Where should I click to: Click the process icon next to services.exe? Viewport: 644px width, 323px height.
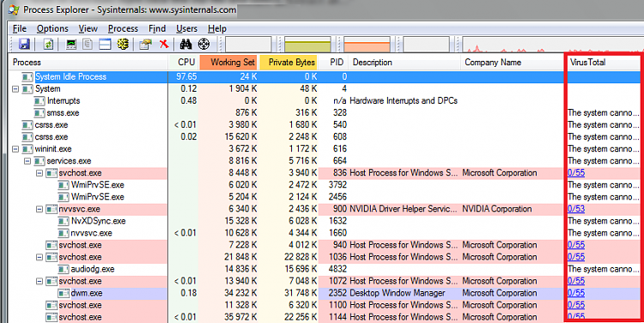[39, 161]
